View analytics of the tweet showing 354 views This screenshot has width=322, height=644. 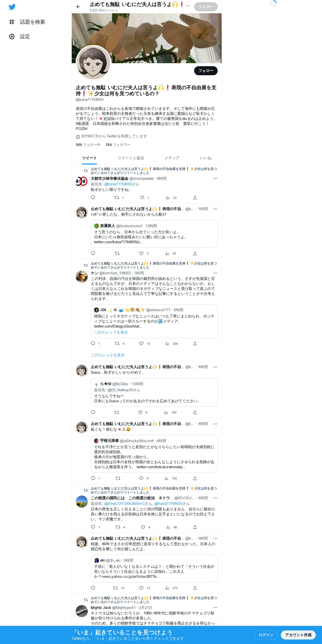tap(167, 344)
